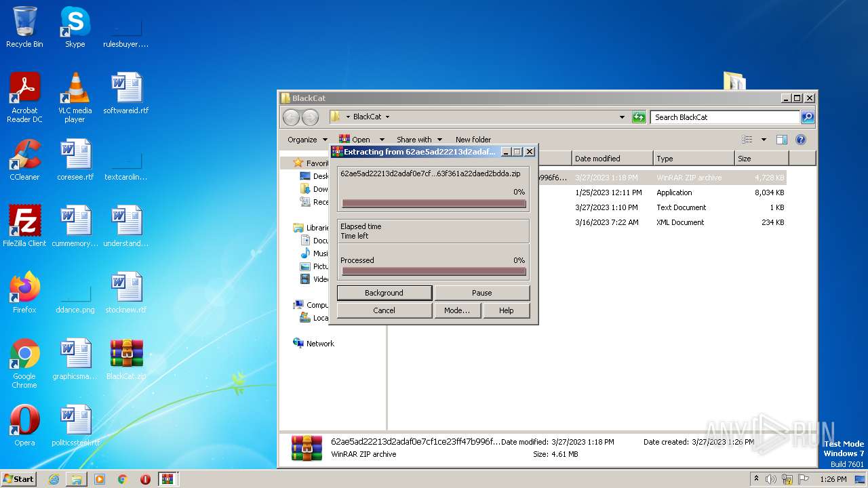The height and width of the screenshot is (488, 868).
Task: Launch VLC media player shortcut
Action: click(x=75, y=97)
